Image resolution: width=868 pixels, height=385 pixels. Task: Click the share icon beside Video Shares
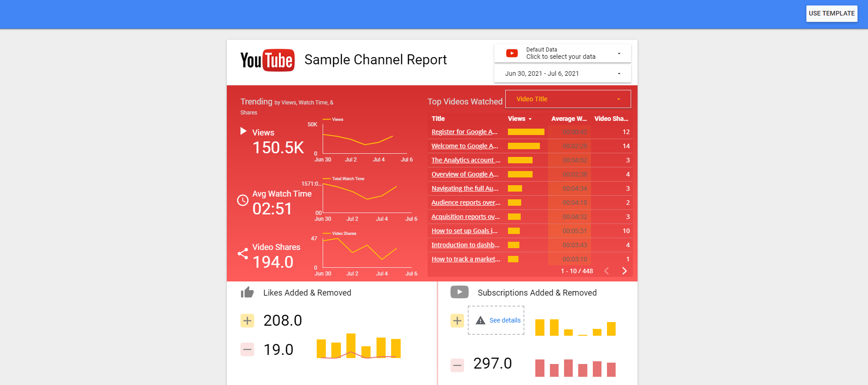(243, 254)
